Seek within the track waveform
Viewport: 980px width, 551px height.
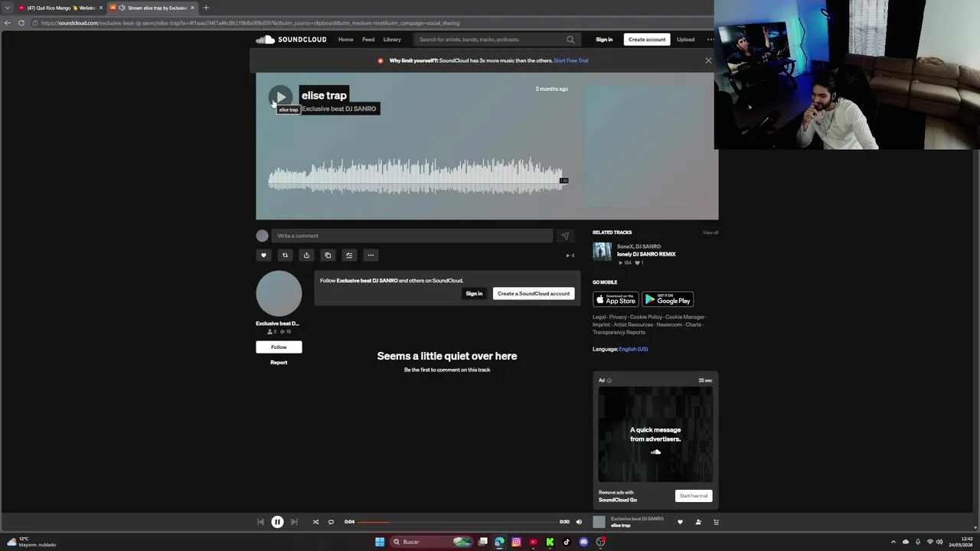pos(418,176)
